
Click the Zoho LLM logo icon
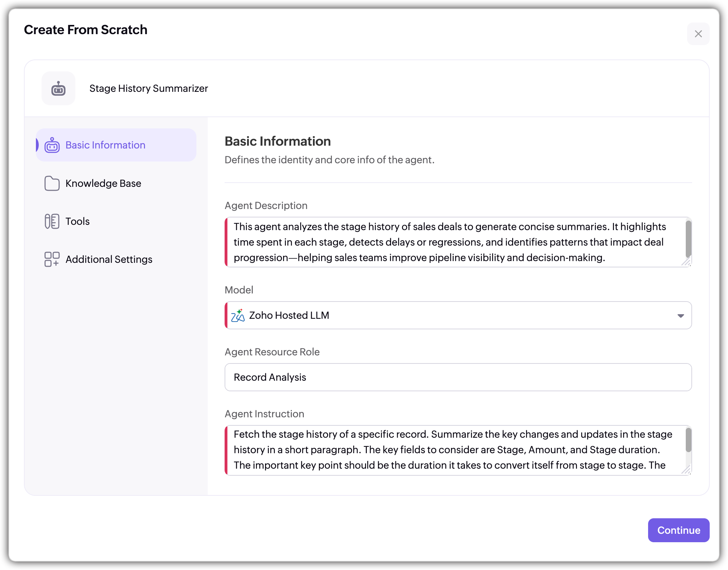[238, 315]
